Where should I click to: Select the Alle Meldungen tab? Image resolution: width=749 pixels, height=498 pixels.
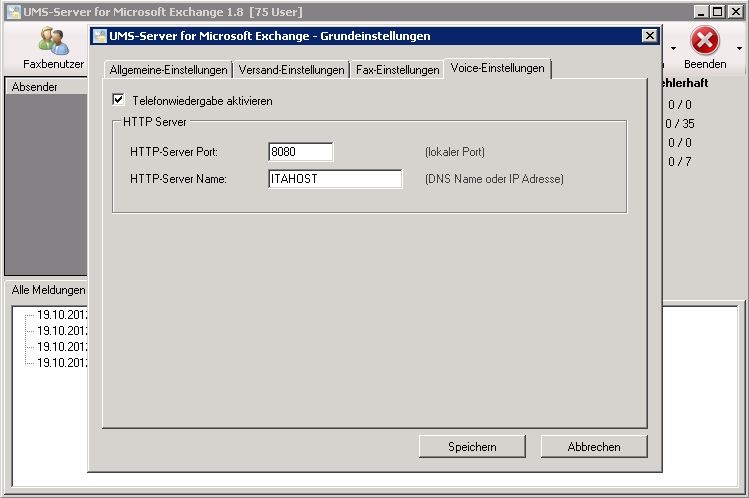point(48,290)
